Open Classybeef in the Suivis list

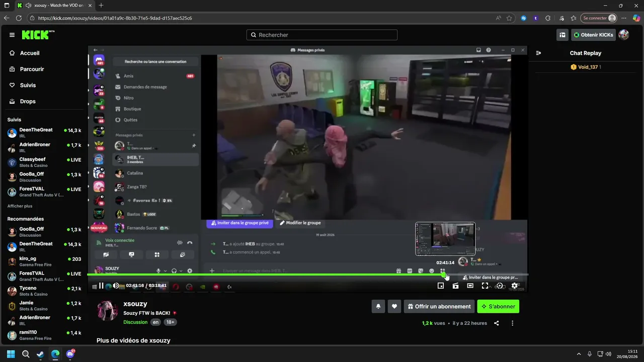(44, 162)
